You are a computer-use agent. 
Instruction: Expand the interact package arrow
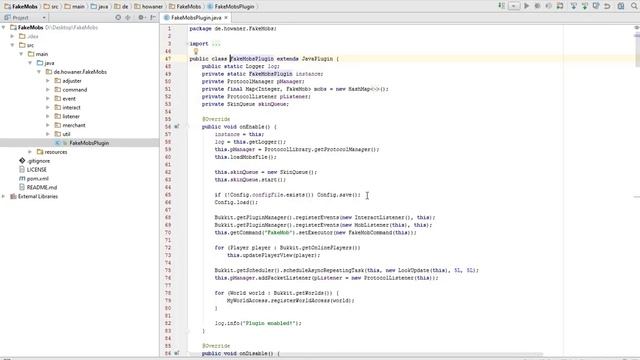pyautogui.click(x=48, y=107)
